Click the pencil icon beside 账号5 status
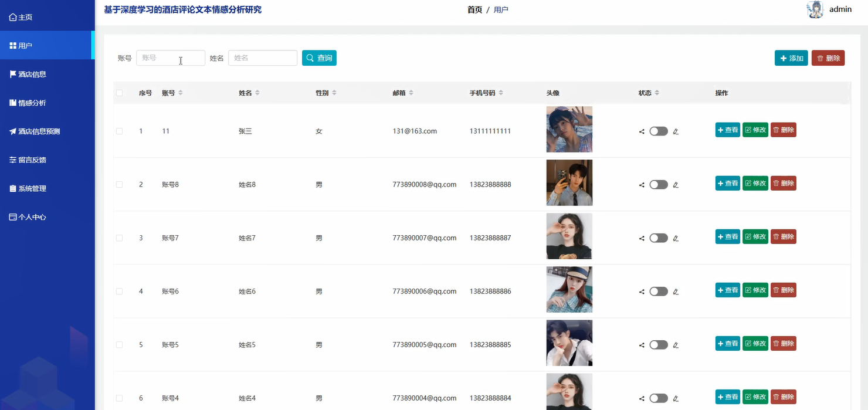Screen dimensions: 868x410 [676, 345]
